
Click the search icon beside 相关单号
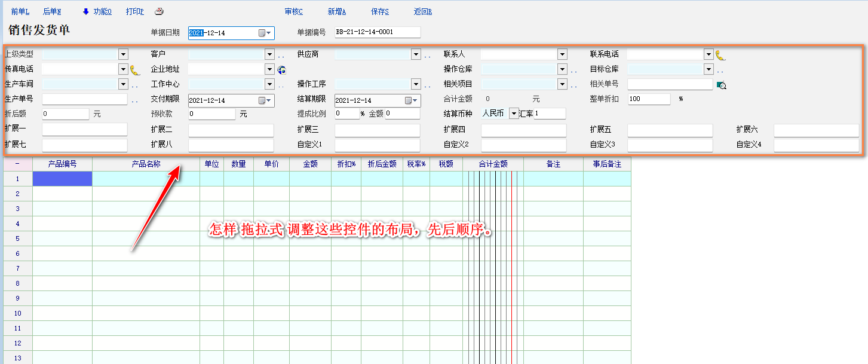[x=721, y=85]
